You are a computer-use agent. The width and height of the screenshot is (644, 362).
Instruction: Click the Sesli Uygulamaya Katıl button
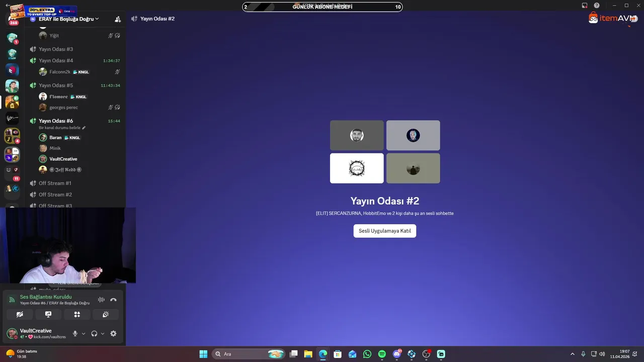[385, 231]
